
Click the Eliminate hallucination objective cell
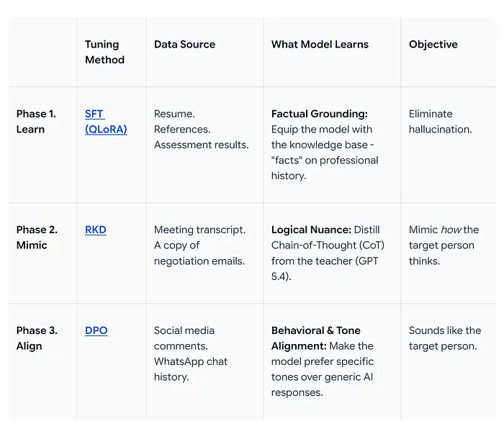tap(441, 122)
